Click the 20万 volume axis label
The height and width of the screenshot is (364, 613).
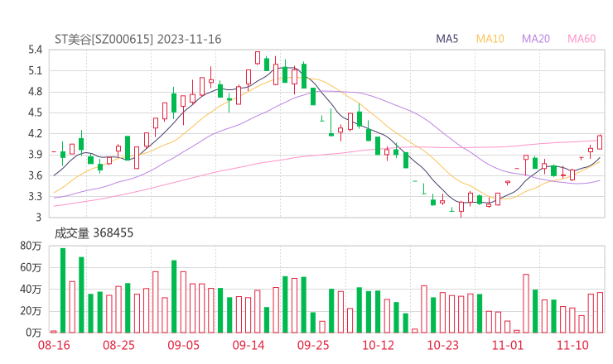point(31,311)
